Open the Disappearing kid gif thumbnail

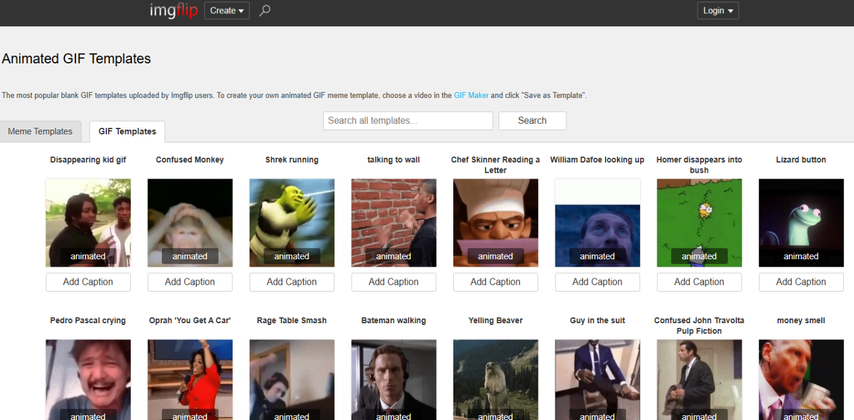pyautogui.click(x=88, y=223)
